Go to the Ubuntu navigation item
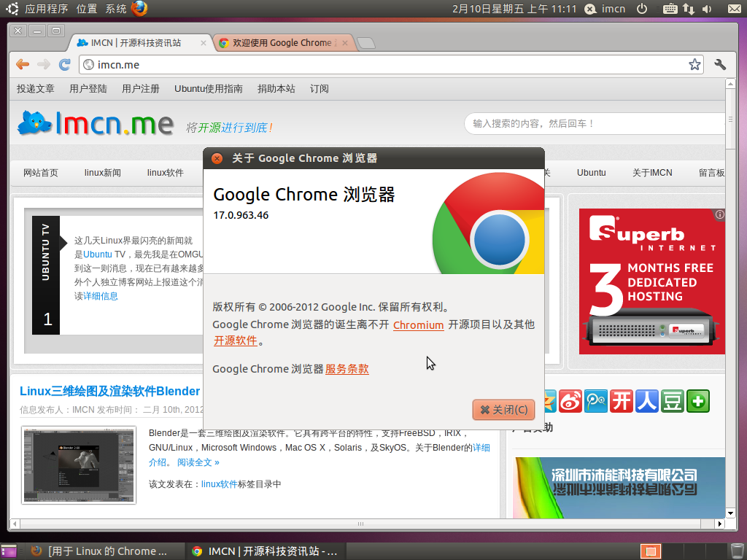 coord(591,173)
